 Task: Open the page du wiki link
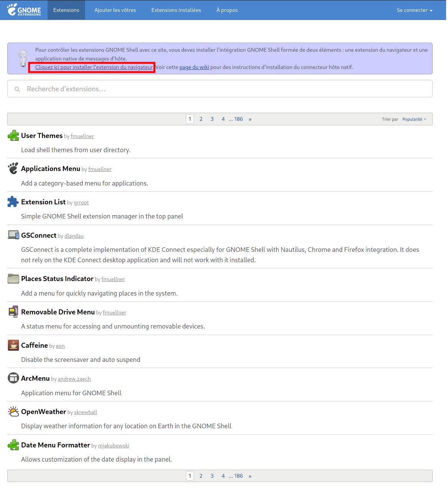click(194, 67)
